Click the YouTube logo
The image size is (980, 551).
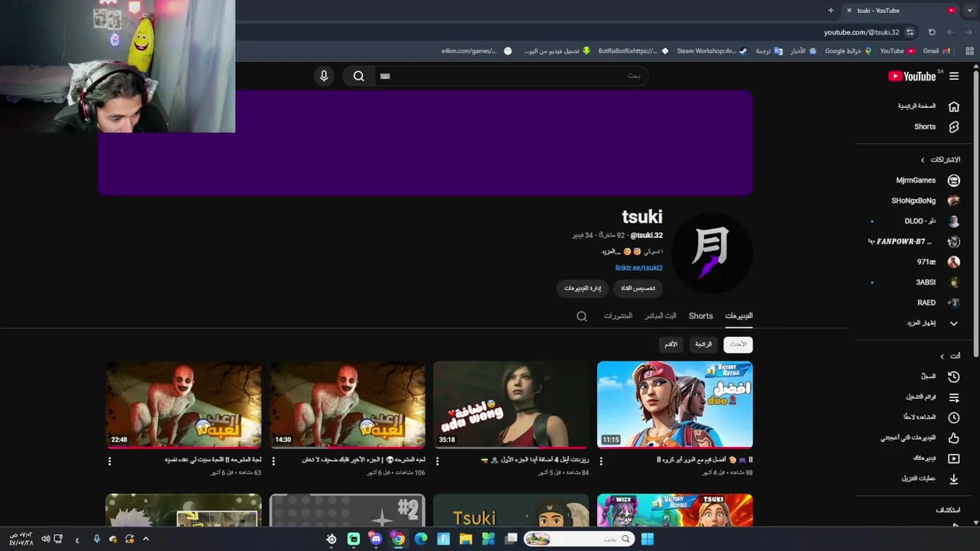point(912,76)
